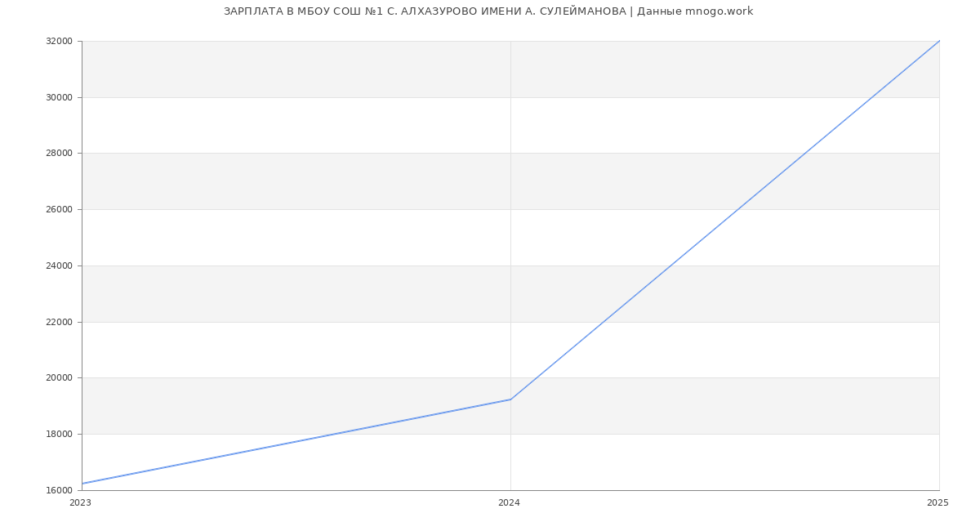
Task: Click the line's peak data point at 2025
Action: (x=938, y=41)
